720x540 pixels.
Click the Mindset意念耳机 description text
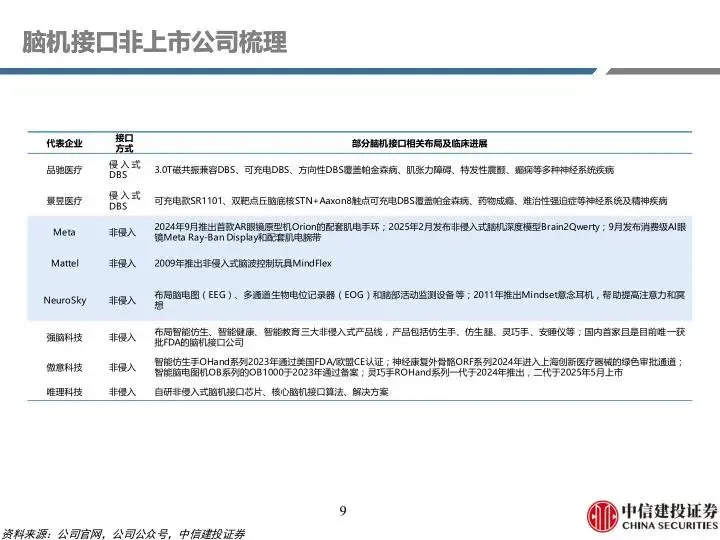420,300
